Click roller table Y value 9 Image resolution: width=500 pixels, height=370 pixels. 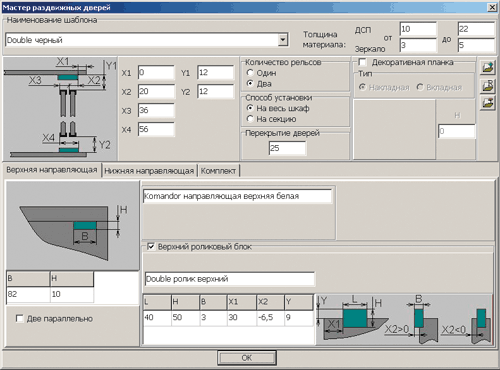click(x=299, y=318)
